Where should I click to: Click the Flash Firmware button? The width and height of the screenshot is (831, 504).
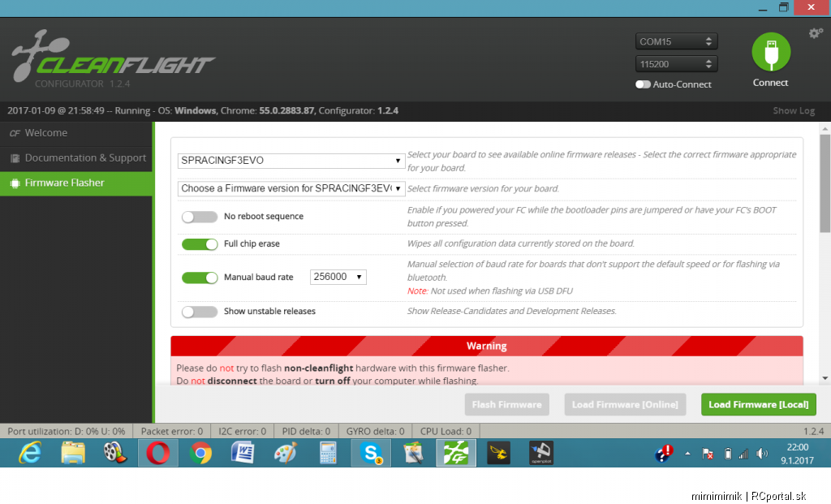(506, 404)
